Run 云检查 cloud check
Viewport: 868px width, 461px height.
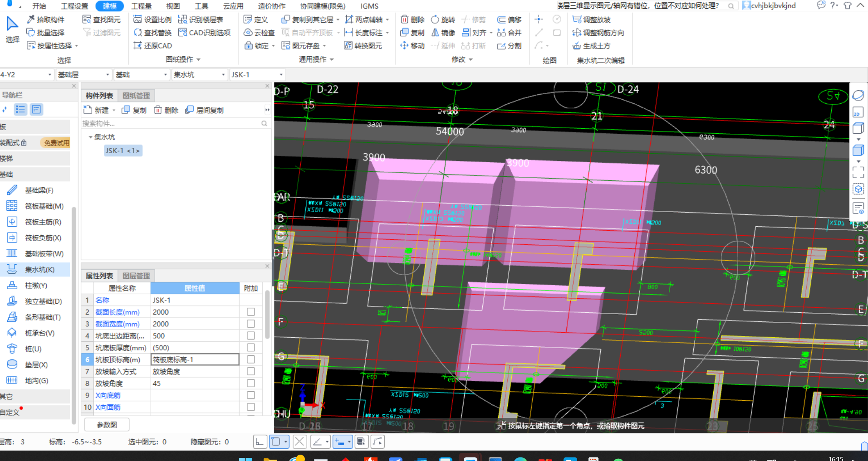pos(259,33)
